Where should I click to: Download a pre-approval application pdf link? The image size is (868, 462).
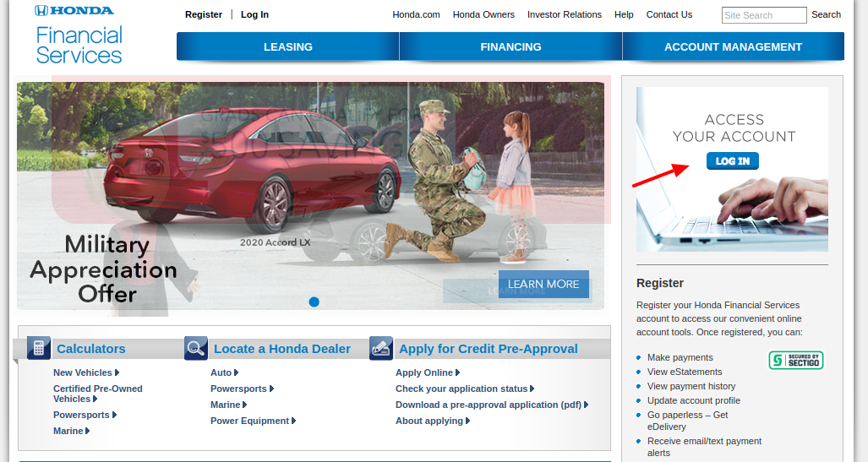pos(492,405)
